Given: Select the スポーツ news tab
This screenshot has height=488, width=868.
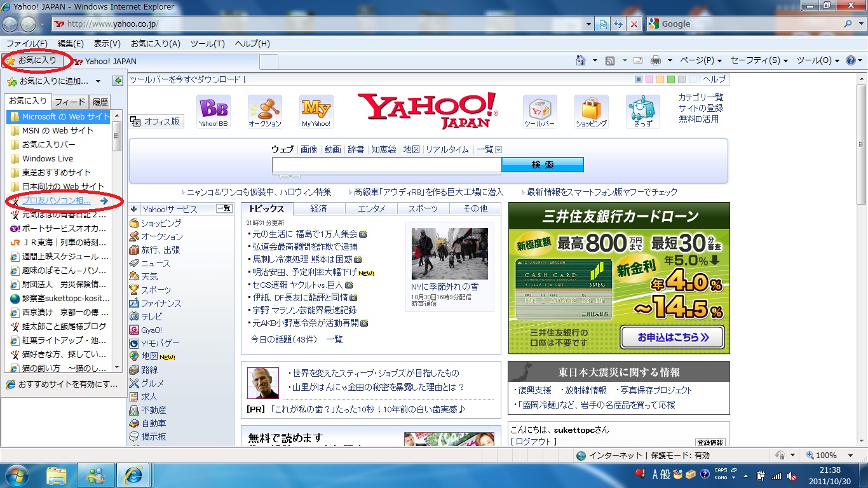Looking at the screenshot, I should [423, 208].
